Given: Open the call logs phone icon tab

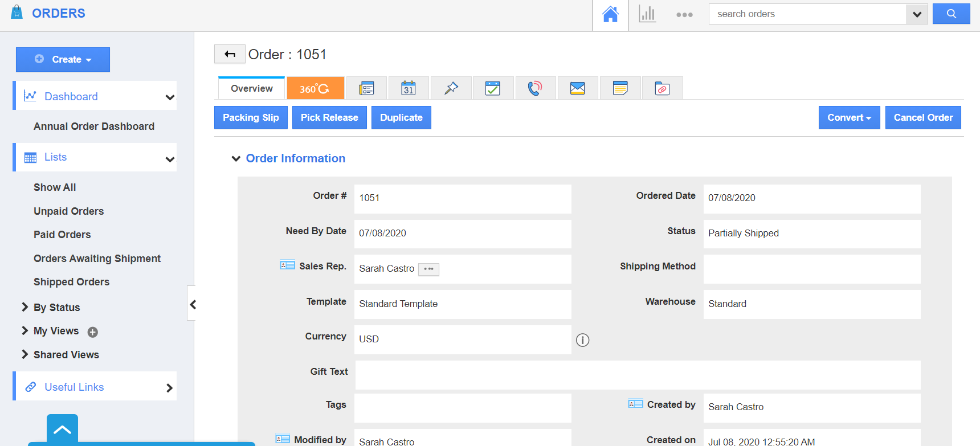Looking at the screenshot, I should coord(534,88).
